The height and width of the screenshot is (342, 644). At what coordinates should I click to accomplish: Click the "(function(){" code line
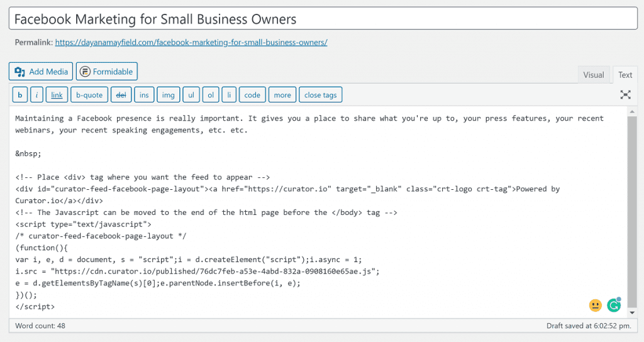[x=42, y=248]
